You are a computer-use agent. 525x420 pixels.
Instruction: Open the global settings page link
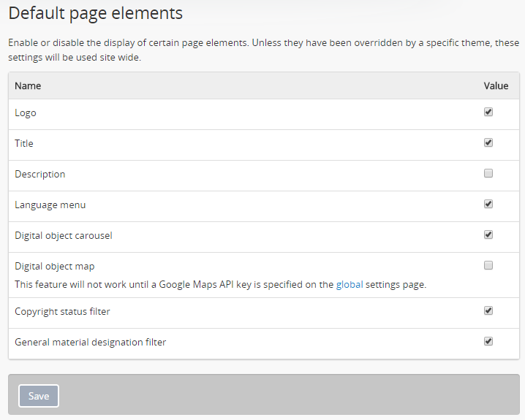[x=349, y=285]
